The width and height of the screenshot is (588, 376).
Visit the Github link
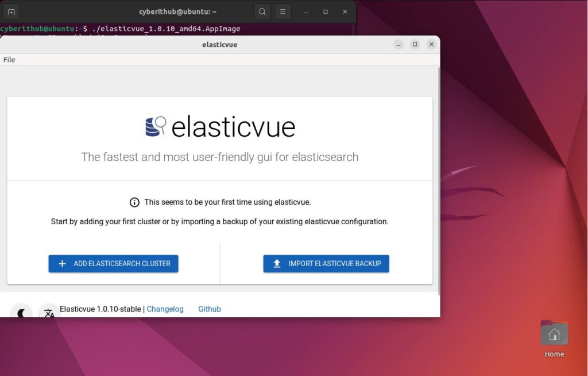click(x=209, y=309)
